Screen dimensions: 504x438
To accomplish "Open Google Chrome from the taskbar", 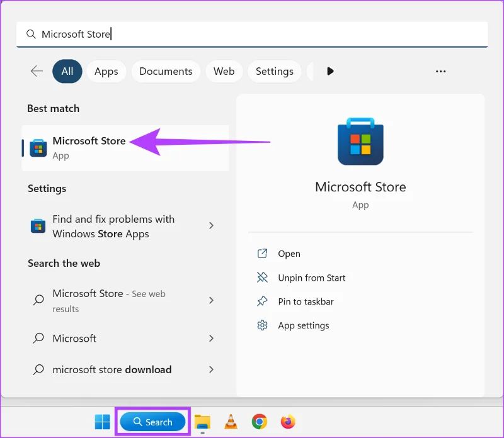I will tap(260, 422).
